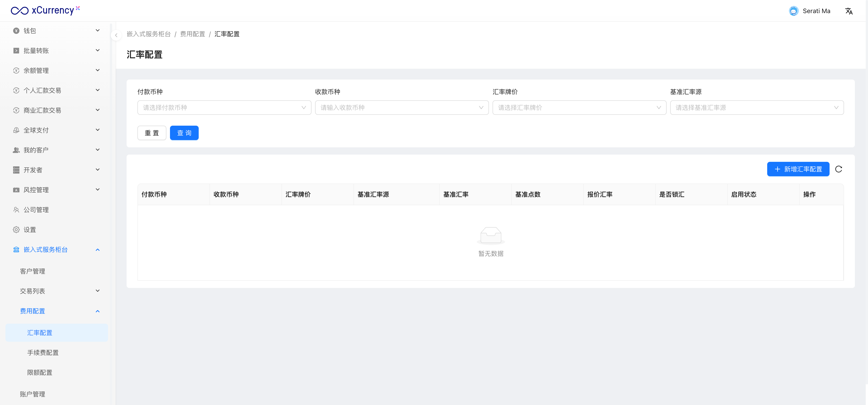
Task: Click the language translation icon
Action: pos(849,11)
